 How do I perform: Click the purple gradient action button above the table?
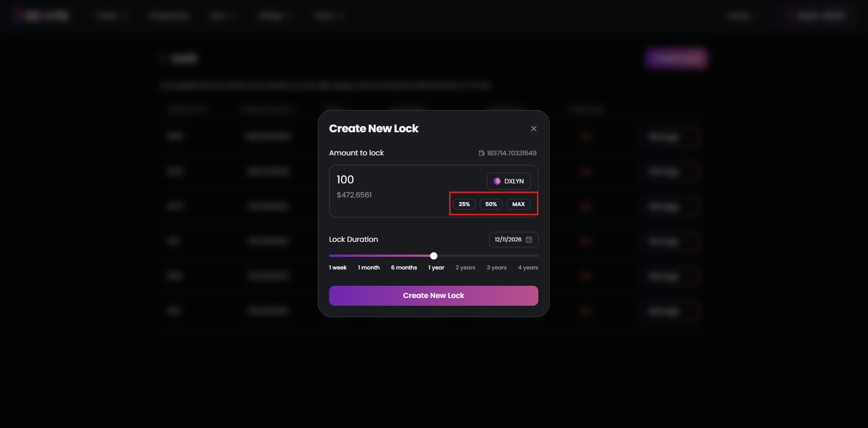[676, 58]
